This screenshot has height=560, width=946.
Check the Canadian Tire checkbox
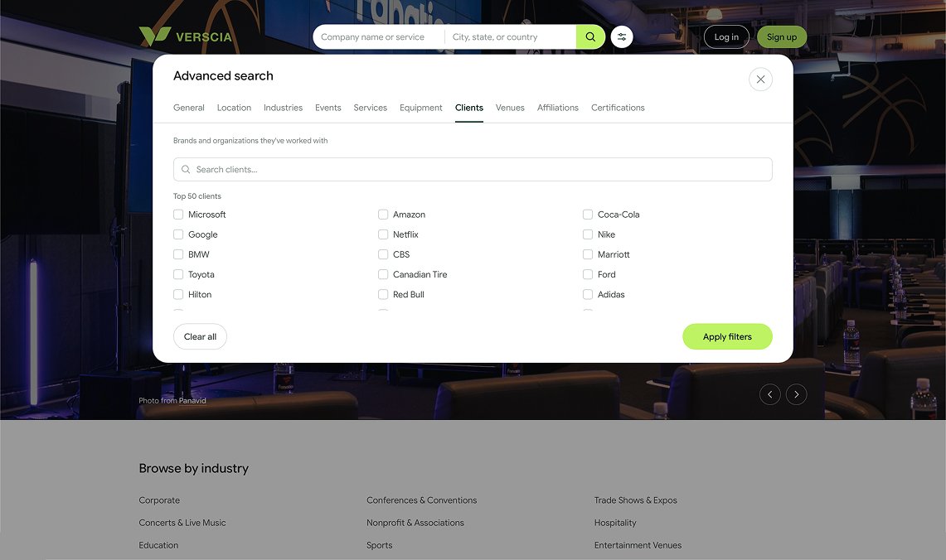point(383,274)
